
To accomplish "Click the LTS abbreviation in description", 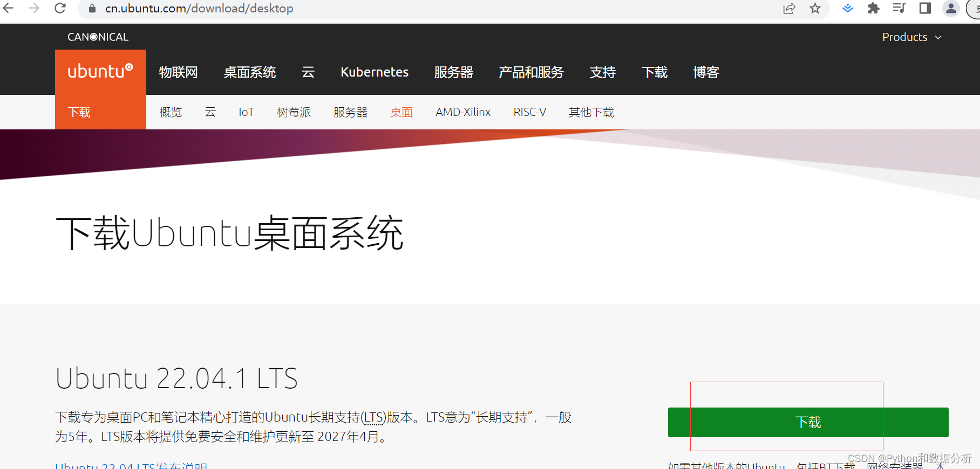I will pyautogui.click(x=373, y=417).
